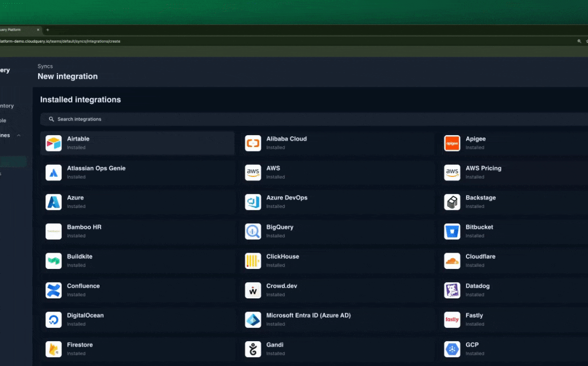Click the GCP logo icon
Viewport: 588px width, 366px height.
click(x=452, y=349)
